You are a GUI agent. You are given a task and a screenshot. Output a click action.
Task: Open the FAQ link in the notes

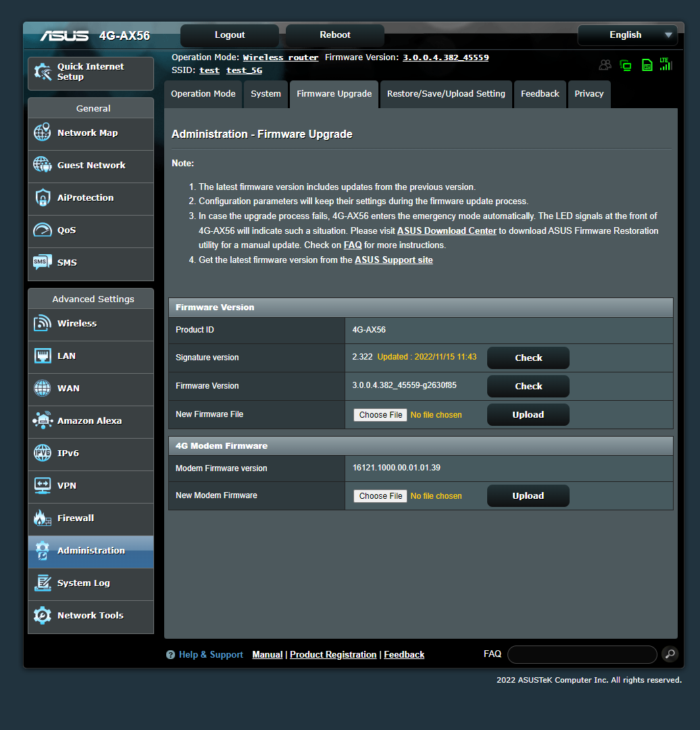pos(352,245)
